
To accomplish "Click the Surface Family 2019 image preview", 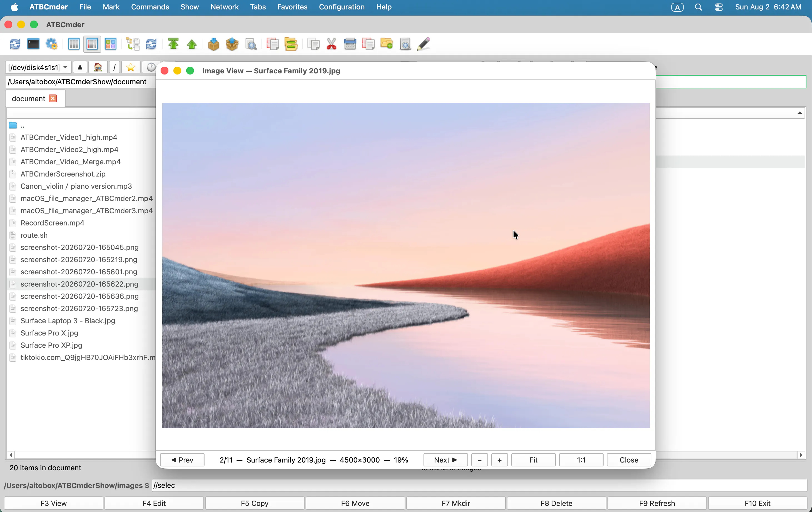I will [406, 265].
